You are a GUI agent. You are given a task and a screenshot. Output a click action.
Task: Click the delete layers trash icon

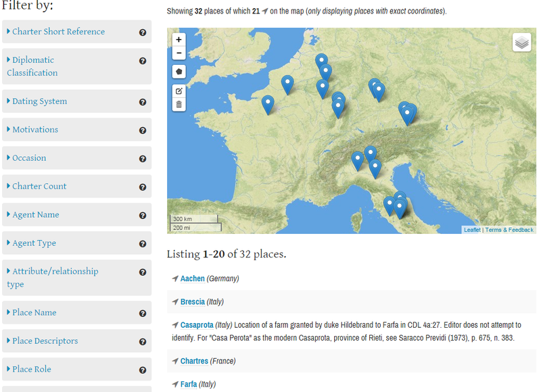point(179,104)
